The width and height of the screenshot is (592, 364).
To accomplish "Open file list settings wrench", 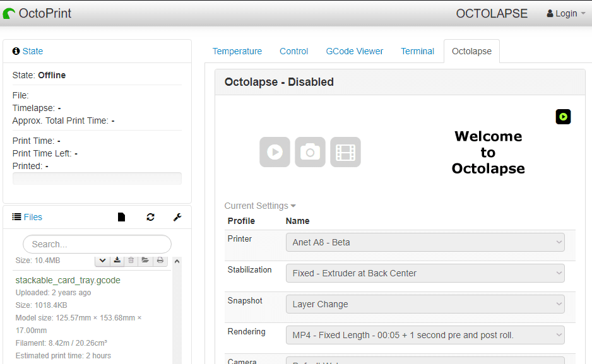I will coord(177,217).
